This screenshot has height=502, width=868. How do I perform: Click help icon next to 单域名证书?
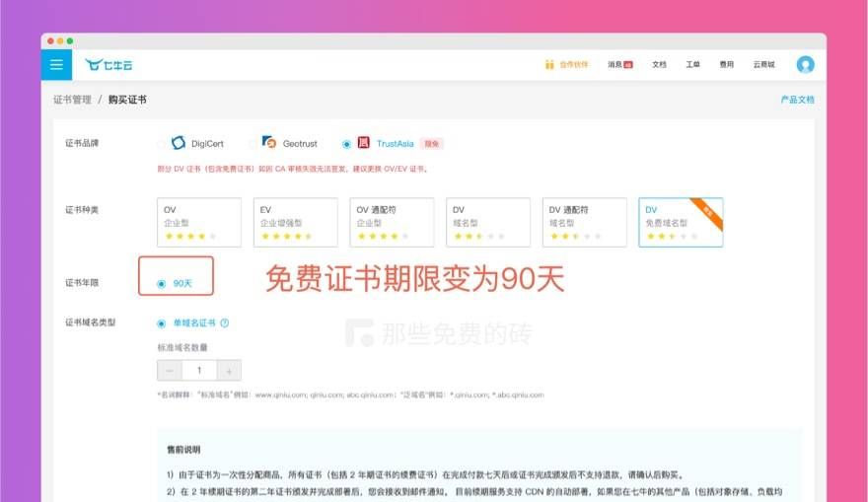pos(224,323)
